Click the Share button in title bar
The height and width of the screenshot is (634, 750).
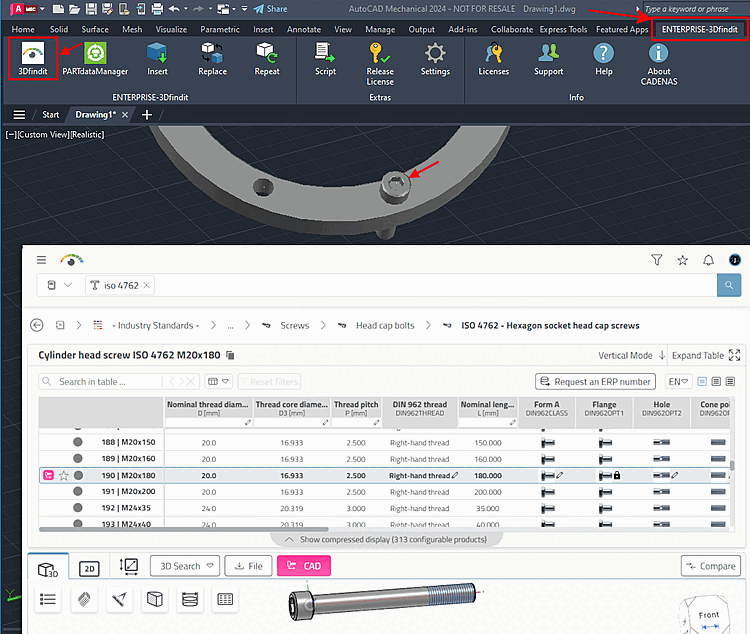pos(270,9)
